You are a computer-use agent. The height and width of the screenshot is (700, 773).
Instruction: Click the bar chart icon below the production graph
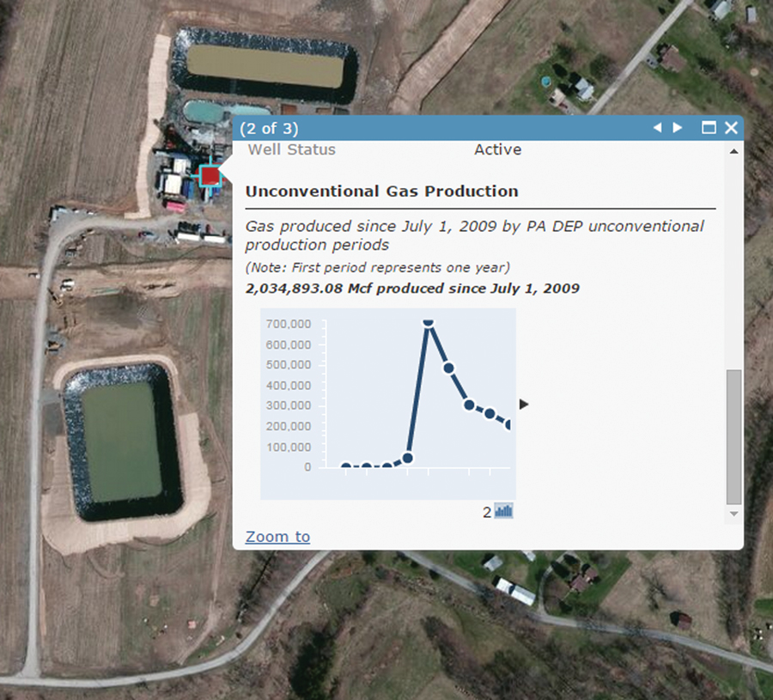coord(502,510)
